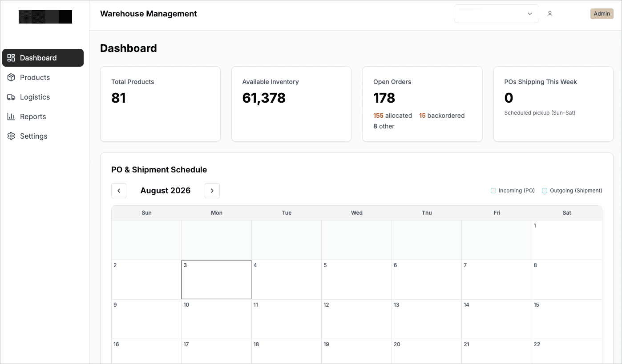622x364 pixels.
Task: Open the Products menu item
Action: click(x=43, y=77)
